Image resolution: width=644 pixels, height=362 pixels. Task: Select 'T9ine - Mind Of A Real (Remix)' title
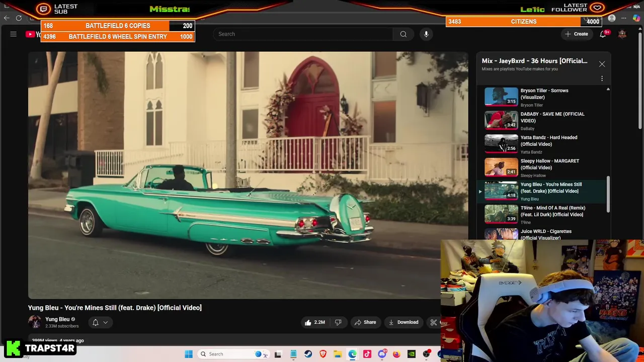pyautogui.click(x=553, y=211)
